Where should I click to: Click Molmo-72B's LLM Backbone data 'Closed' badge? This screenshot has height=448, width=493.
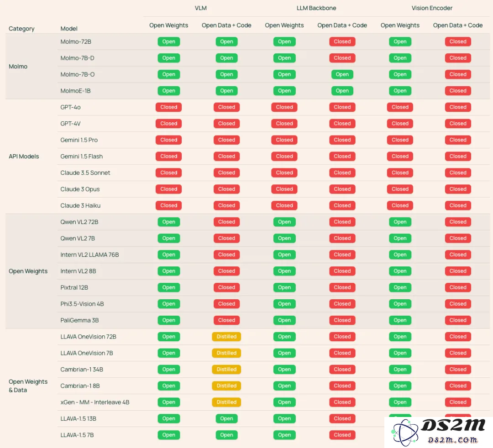click(342, 42)
